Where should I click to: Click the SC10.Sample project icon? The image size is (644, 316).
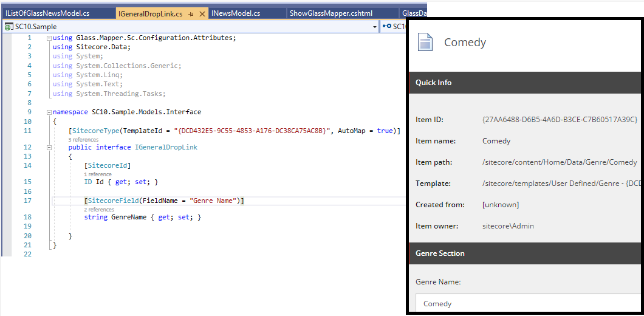(9, 27)
